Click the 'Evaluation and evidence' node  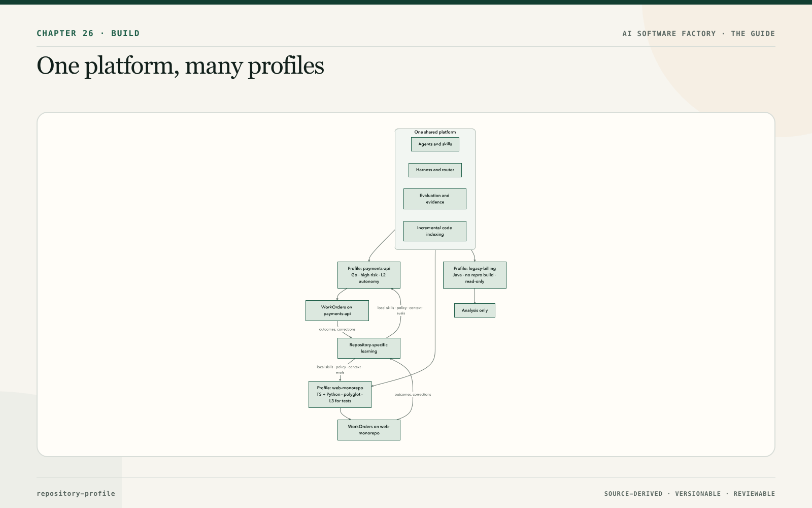coord(435,199)
